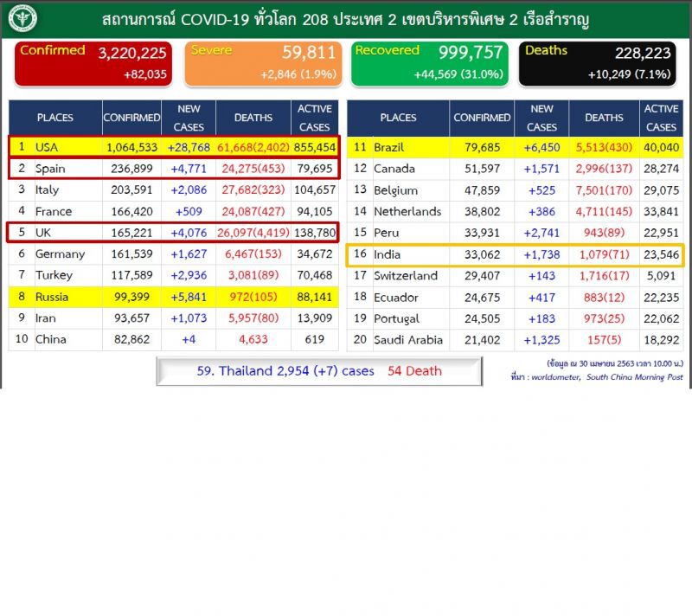Select the Russia row name
This screenshot has width=692, height=616.
tap(52, 297)
